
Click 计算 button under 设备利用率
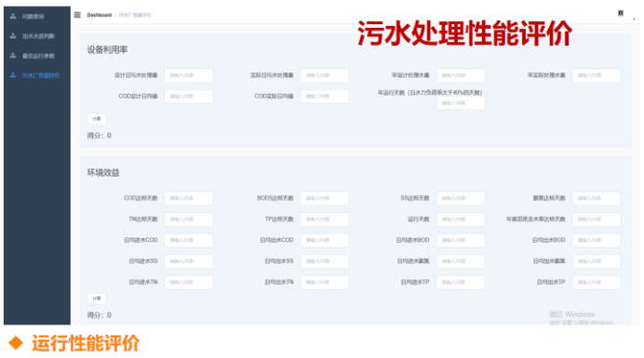(97, 119)
